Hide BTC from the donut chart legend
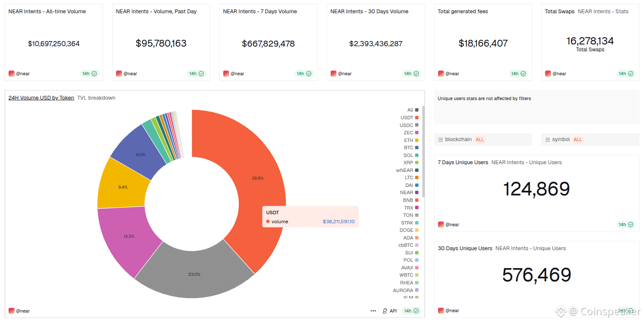This screenshot has height=322, width=644. tap(409, 148)
